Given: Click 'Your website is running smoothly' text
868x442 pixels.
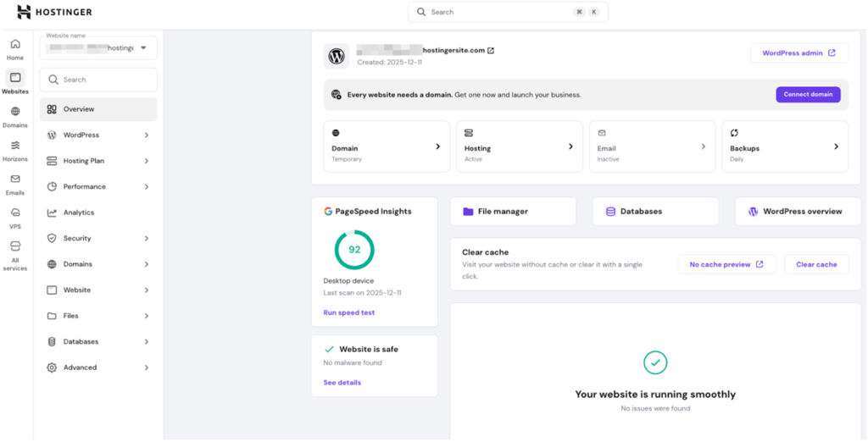Looking at the screenshot, I should tap(655, 395).
